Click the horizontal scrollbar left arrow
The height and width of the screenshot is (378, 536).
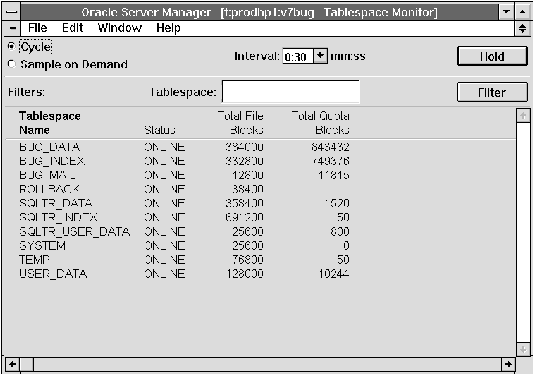pyautogui.click(x=12, y=364)
